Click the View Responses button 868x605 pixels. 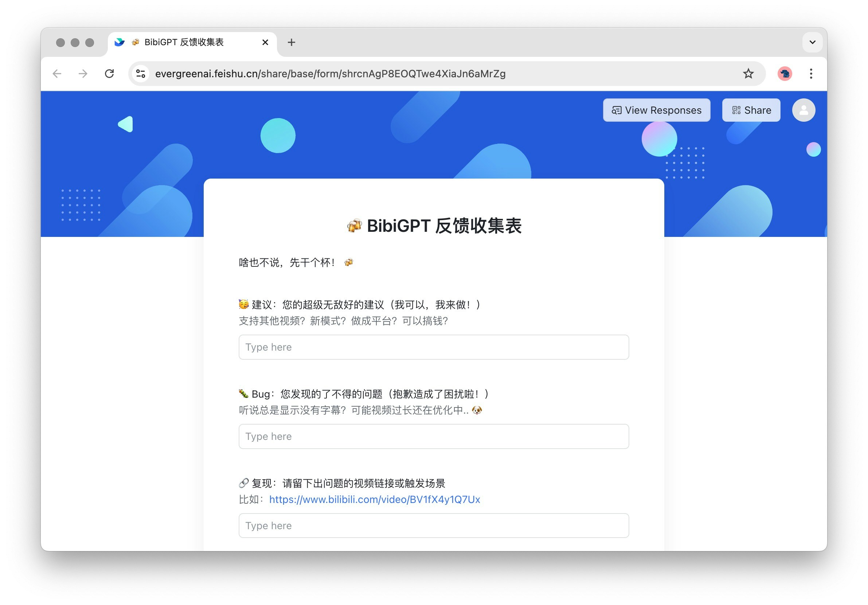point(656,110)
